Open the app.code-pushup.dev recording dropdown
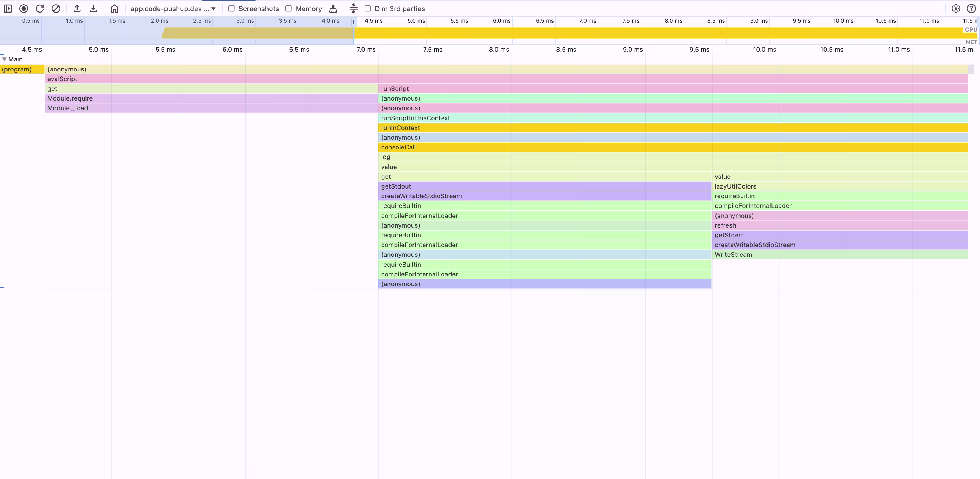The width and height of the screenshot is (980, 479). [173, 8]
